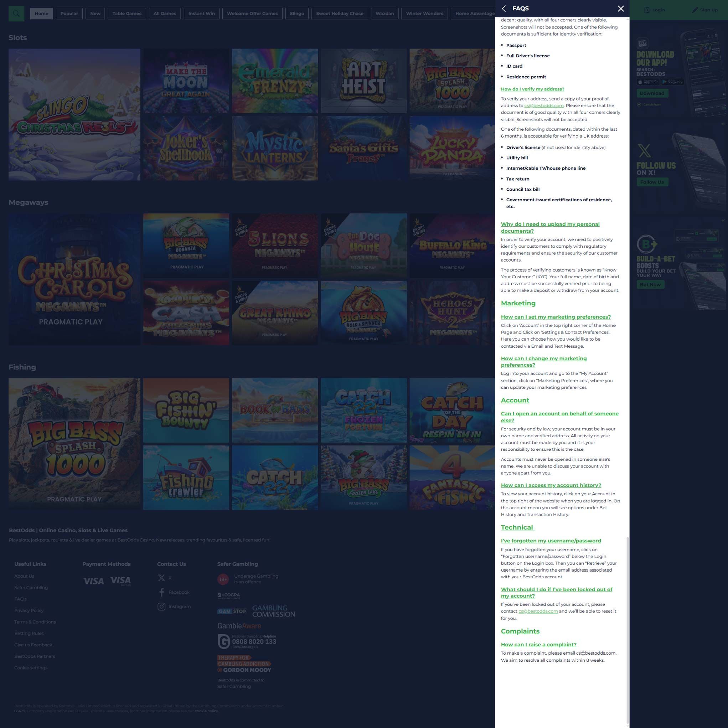Close the FAQS side panel
This screenshot has height=728, width=728.
[621, 9]
